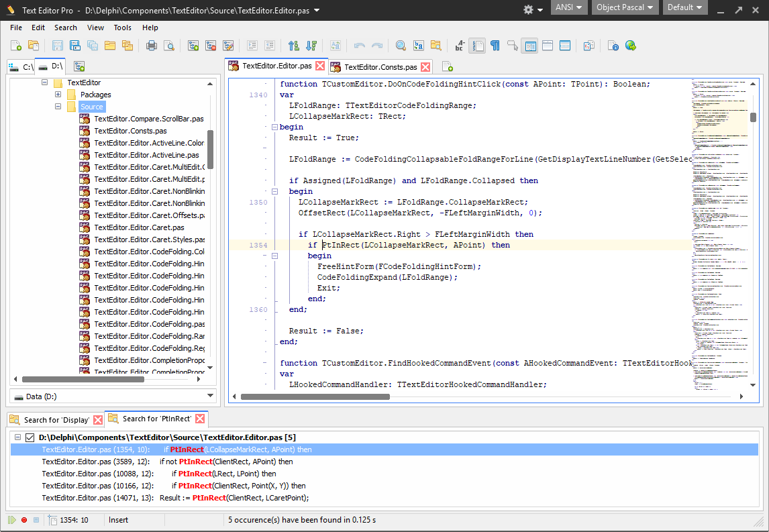Click the globe with arrow toolbar icon

[x=631, y=46]
